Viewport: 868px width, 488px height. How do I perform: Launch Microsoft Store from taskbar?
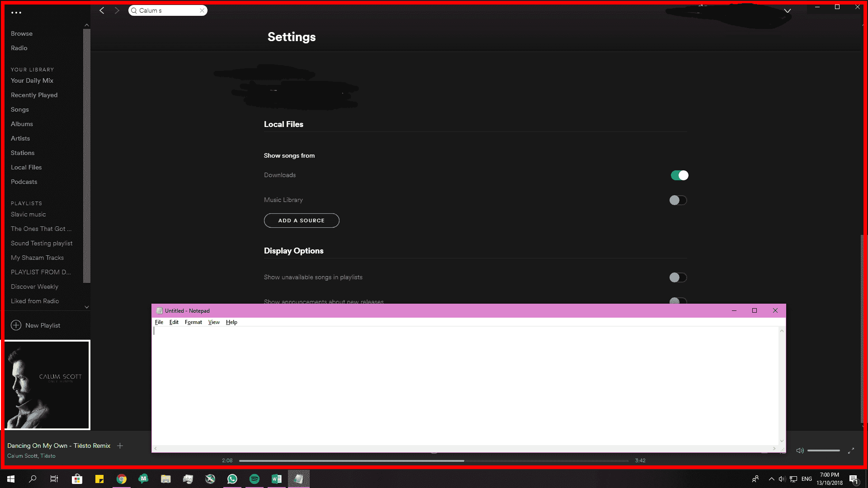[x=77, y=479]
